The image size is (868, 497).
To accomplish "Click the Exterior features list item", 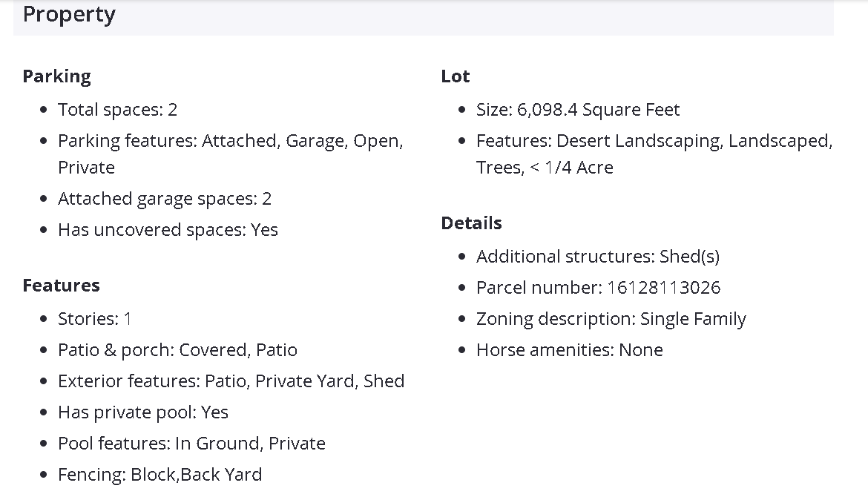I will pos(231,381).
